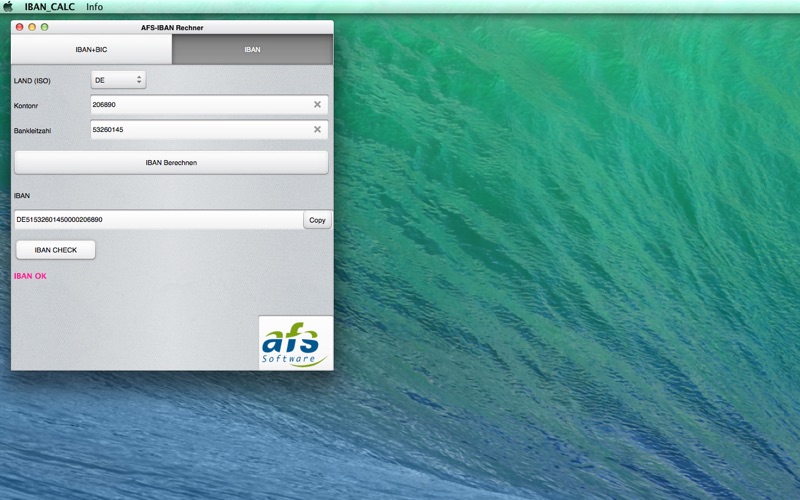The image size is (800, 500).
Task: Click the LAND (ISO) label
Action: click(32, 81)
